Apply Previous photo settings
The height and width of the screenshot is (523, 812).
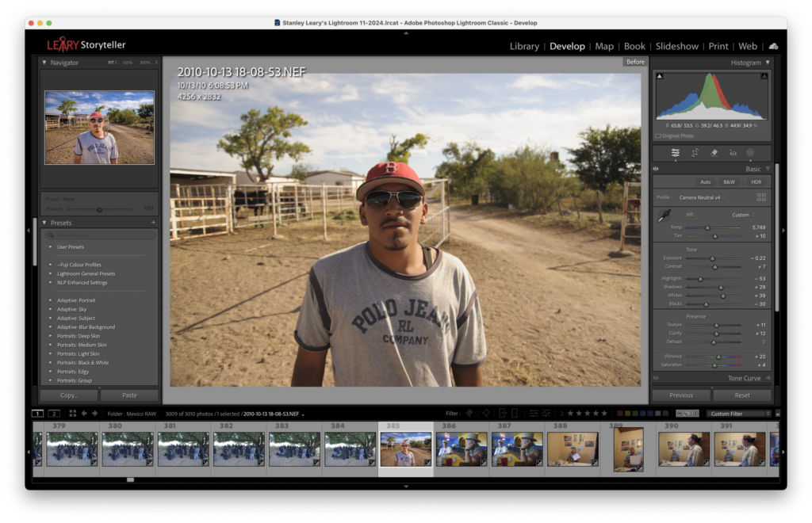pos(681,395)
